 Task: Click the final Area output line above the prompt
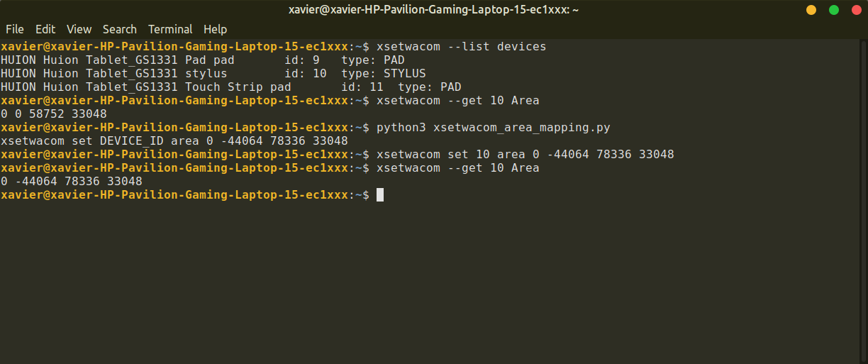pyautogui.click(x=71, y=182)
